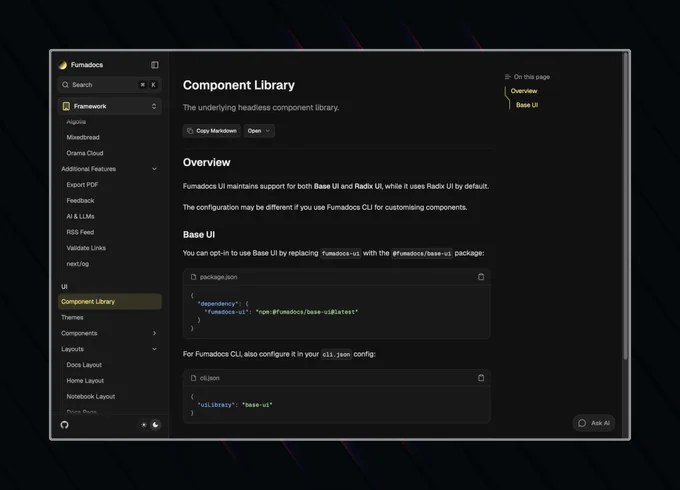Click the "uiLibrary" code key
Screen dimensions: 680x490
[x=216, y=405]
